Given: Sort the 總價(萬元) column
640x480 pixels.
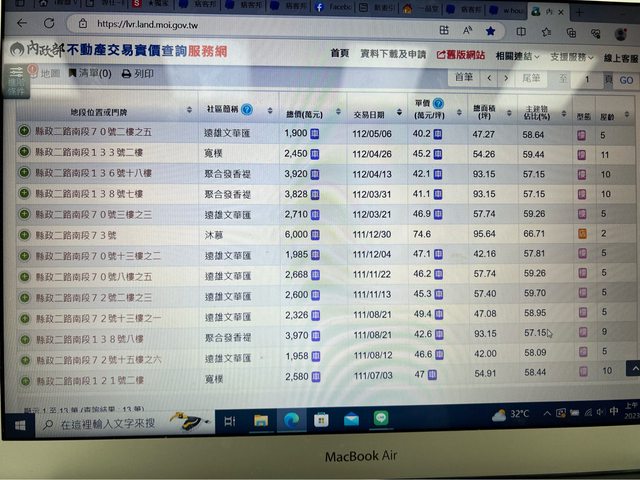Looking at the screenshot, I should [297, 110].
